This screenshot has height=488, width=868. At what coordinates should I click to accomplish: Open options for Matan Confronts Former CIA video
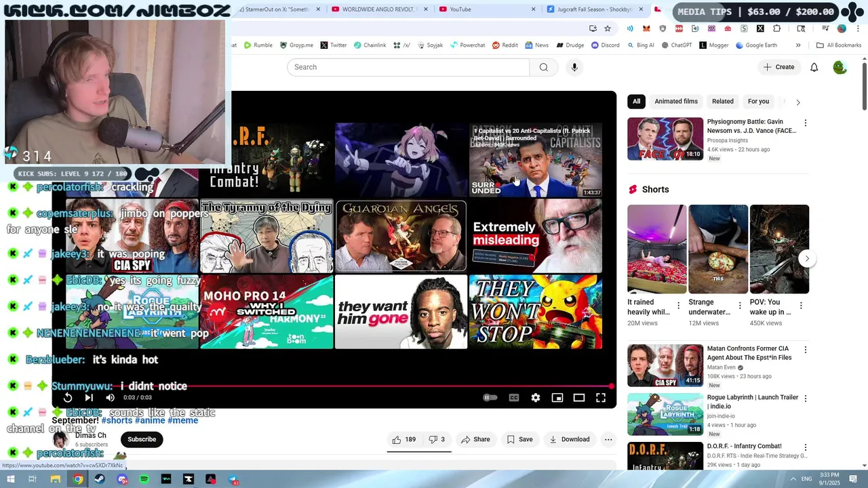pyautogui.click(x=805, y=350)
